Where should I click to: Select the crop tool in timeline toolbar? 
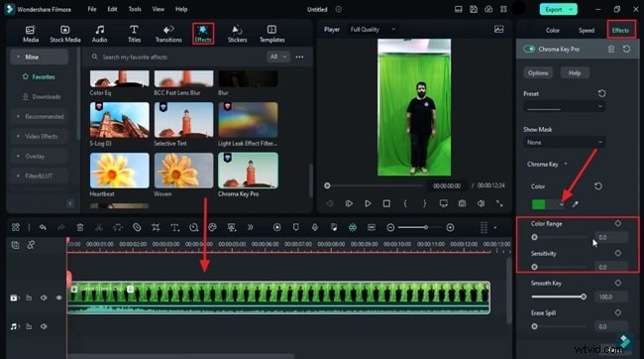tap(156, 227)
